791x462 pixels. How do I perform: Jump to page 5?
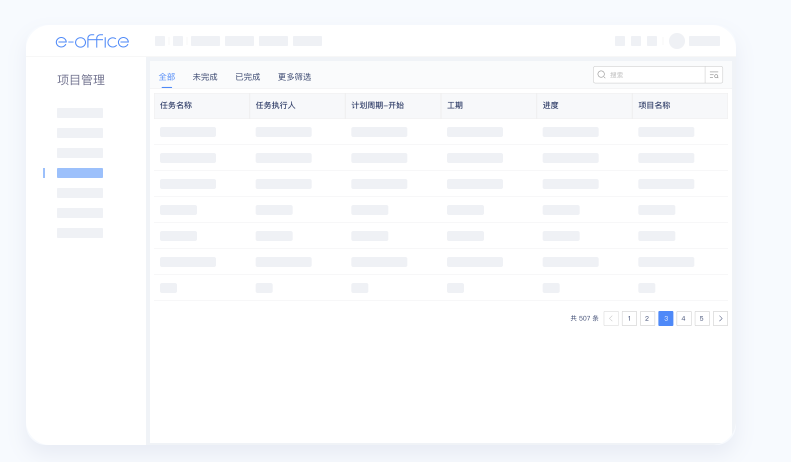coord(702,318)
